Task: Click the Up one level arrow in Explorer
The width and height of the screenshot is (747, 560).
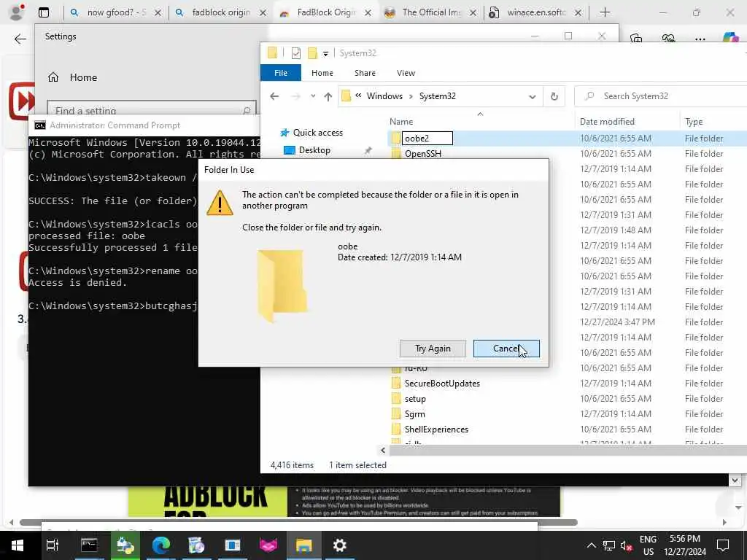Action: 328,97
